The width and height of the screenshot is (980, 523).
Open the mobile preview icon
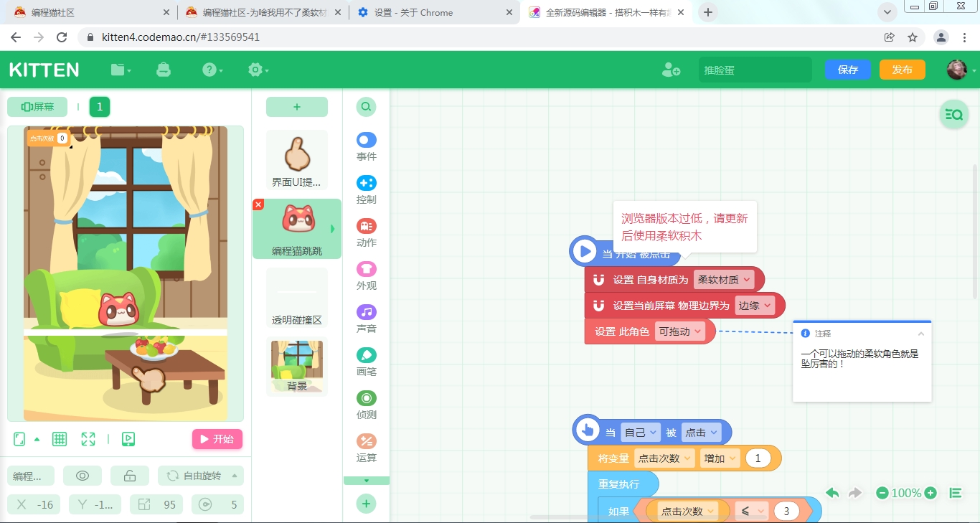(128, 439)
